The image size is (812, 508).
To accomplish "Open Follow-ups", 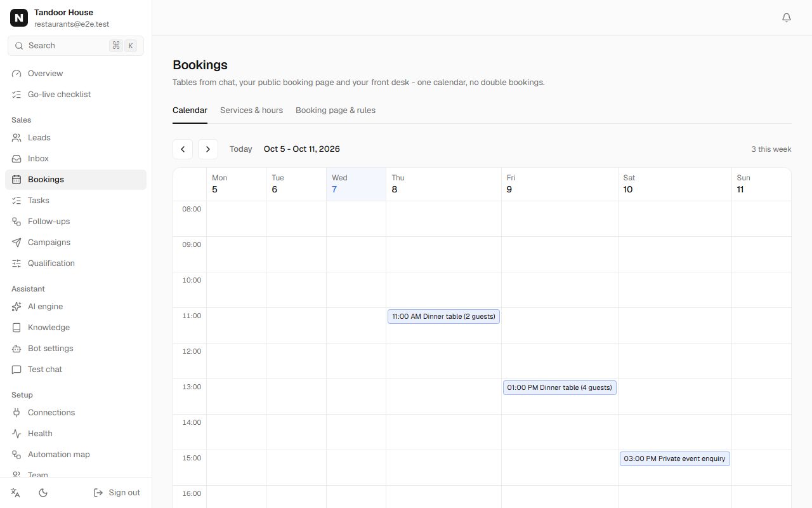I will [x=75, y=222].
